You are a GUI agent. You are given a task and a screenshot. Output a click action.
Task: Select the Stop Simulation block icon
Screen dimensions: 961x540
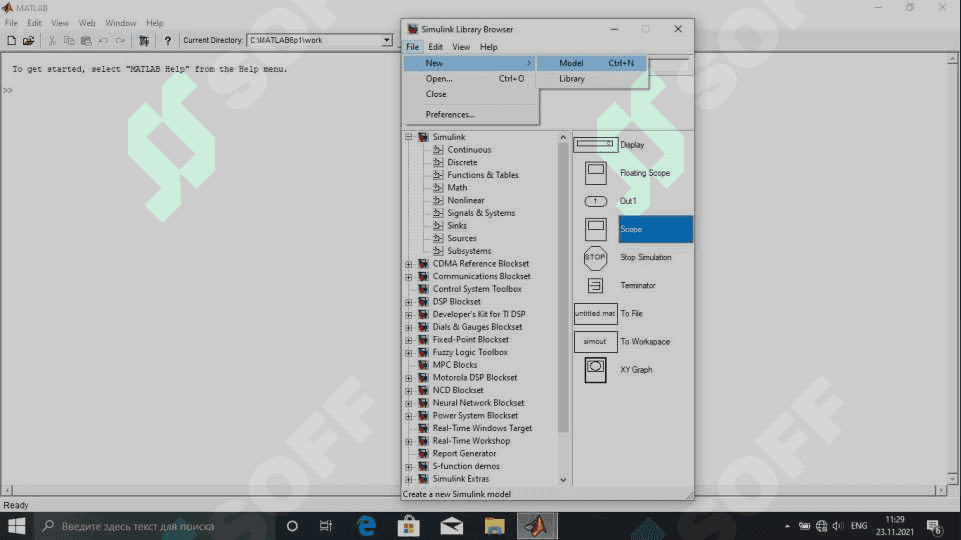[595, 257]
